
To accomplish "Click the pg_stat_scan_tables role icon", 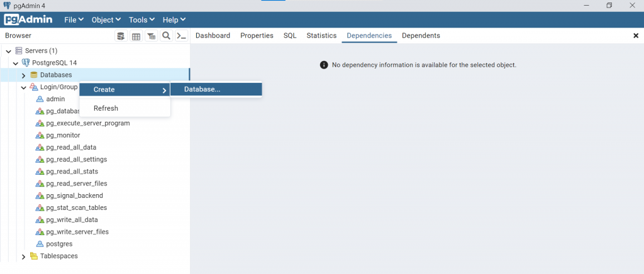I will click(40, 208).
